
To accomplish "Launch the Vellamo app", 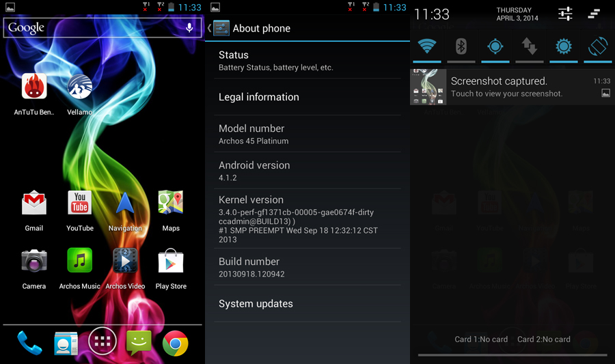I will pos(80,86).
